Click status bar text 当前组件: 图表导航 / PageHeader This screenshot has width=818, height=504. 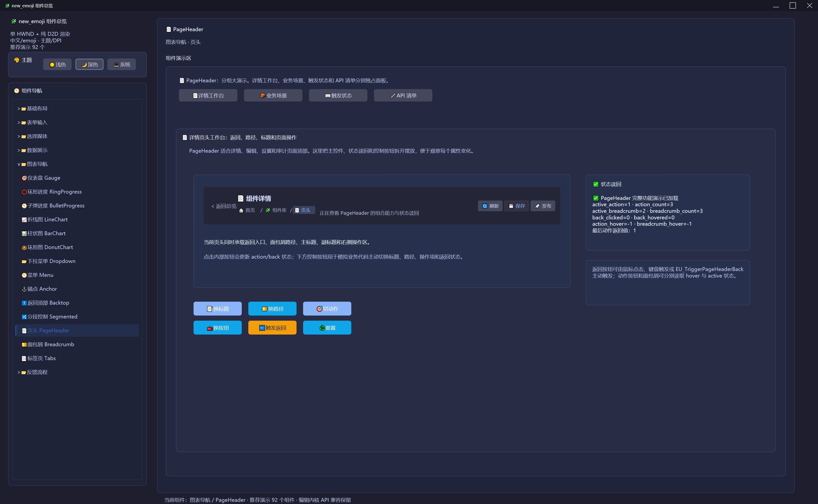[205, 500]
